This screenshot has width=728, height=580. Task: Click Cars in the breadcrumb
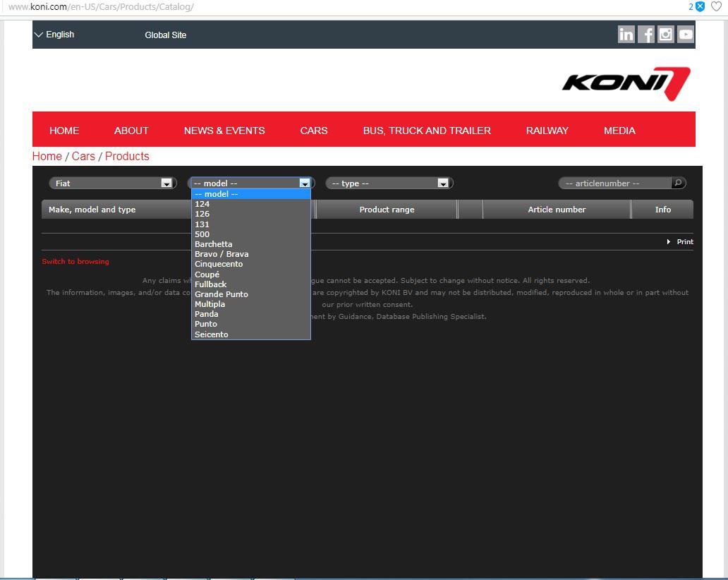click(83, 156)
